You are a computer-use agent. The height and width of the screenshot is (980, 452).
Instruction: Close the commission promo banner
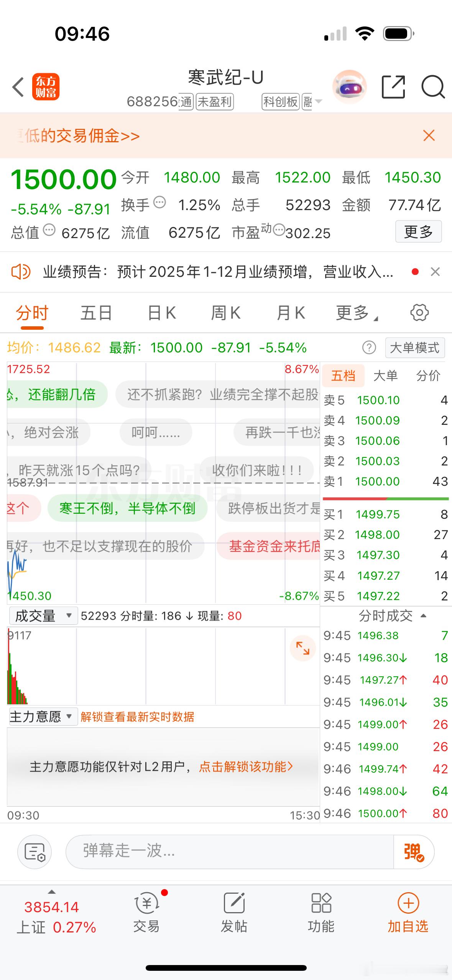click(429, 135)
